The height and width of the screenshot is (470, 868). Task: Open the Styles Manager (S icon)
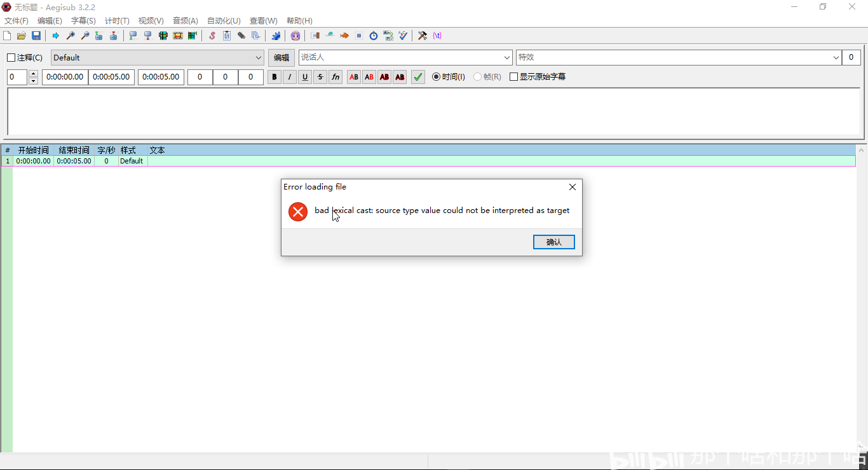pos(212,36)
